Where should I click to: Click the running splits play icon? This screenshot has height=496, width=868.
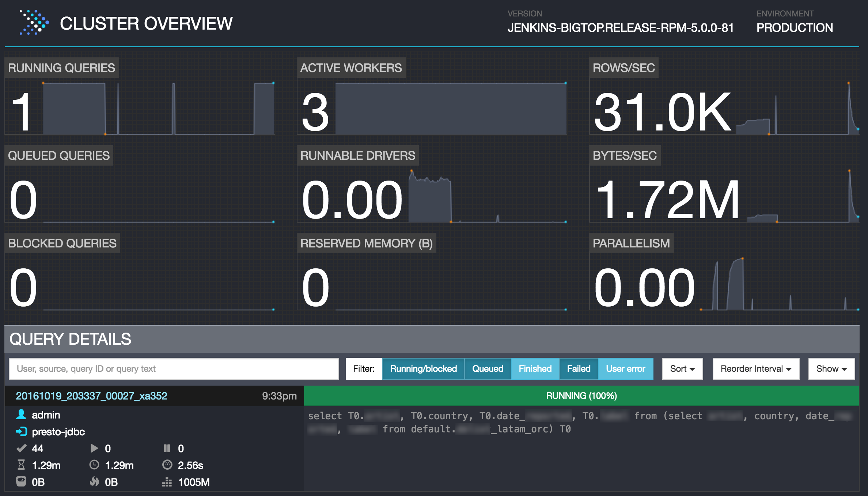[x=94, y=448]
